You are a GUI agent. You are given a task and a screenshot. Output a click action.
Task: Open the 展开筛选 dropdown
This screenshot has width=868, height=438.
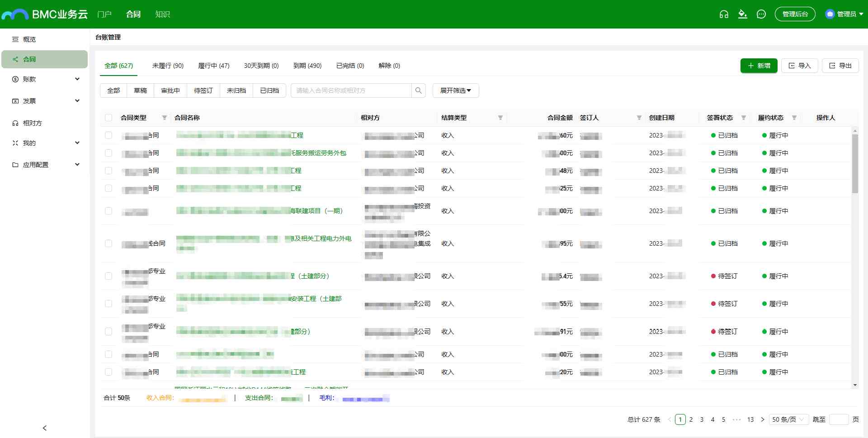pyautogui.click(x=456, y=90)
